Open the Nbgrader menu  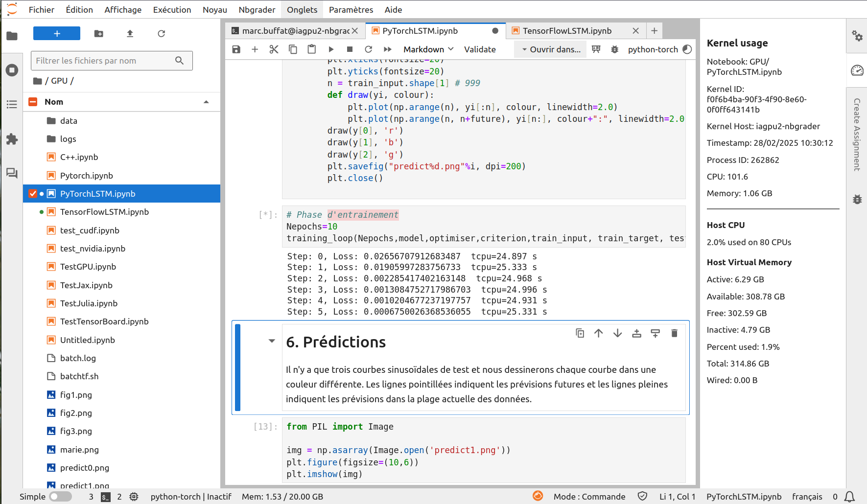pyautogui.click(x=257, y=10)
